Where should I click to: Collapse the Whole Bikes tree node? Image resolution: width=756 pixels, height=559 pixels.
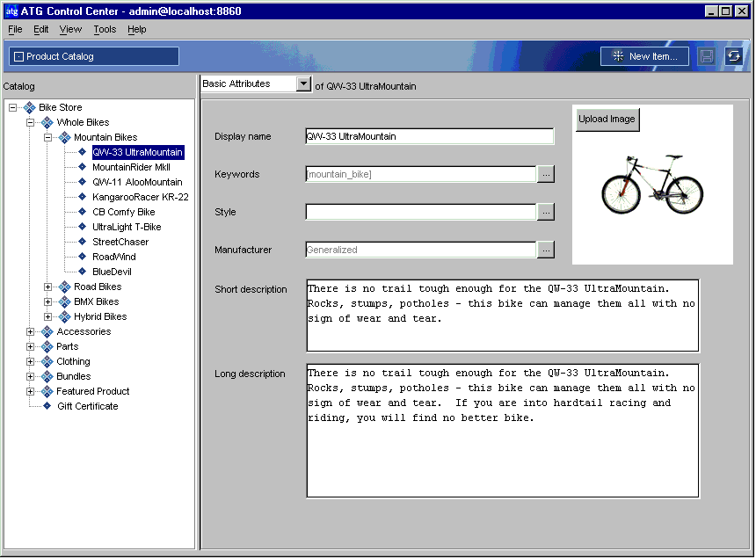pyautogui.click(x=31, y=122)
